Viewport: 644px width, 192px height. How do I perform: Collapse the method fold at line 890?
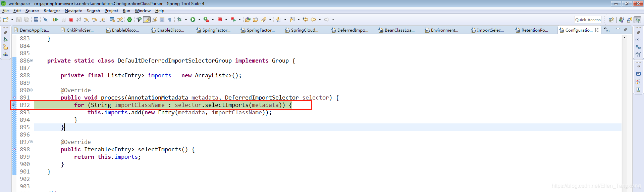pos(32,90)
